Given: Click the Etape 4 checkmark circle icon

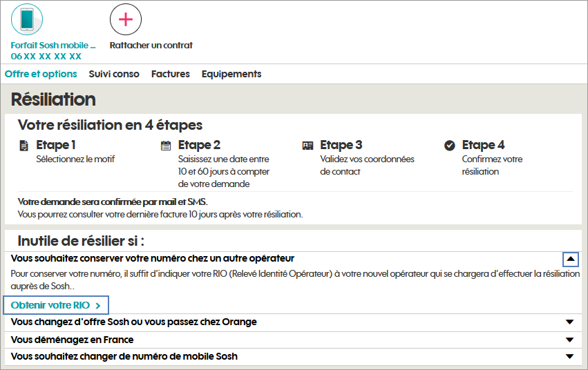Looking at the screenshot, I should pyautogui.click(x=450, y=146).
